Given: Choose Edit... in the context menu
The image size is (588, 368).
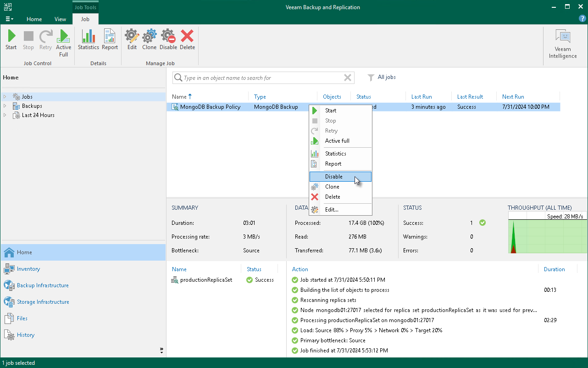Looking at the screenshot, I should point(340,210).
